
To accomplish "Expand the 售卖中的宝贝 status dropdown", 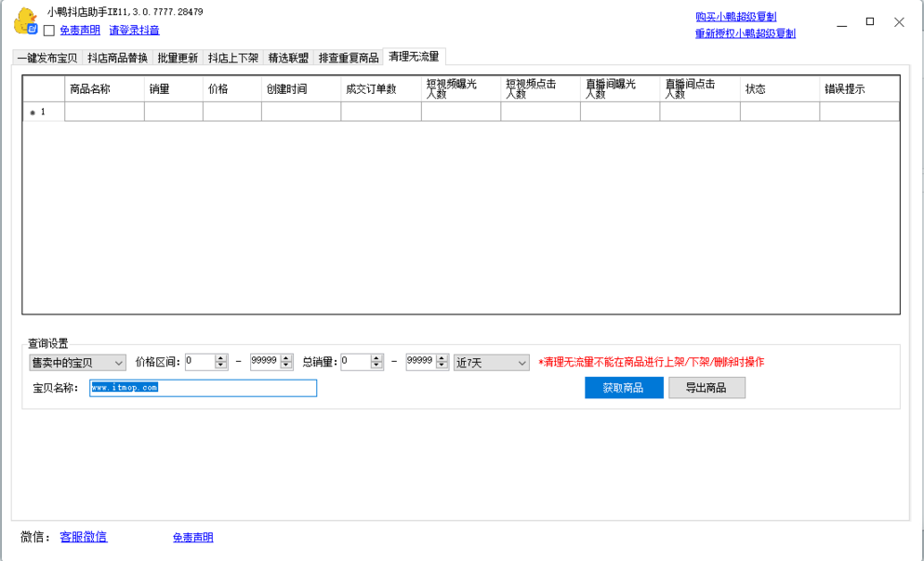I will tap(77, 363).
